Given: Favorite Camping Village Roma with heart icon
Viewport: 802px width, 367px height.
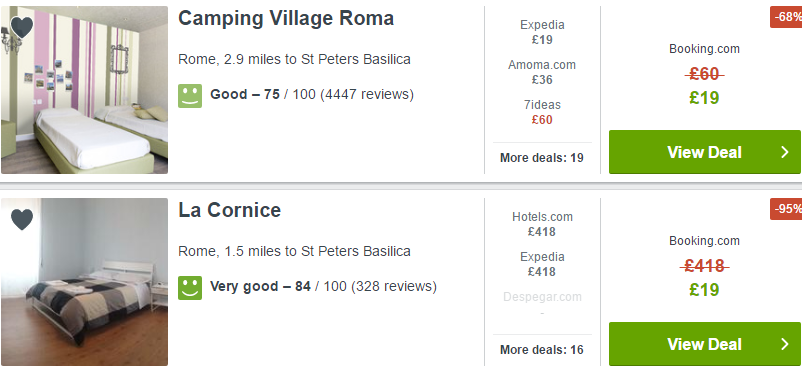Looking at the screenshot, I should [21, 28].
